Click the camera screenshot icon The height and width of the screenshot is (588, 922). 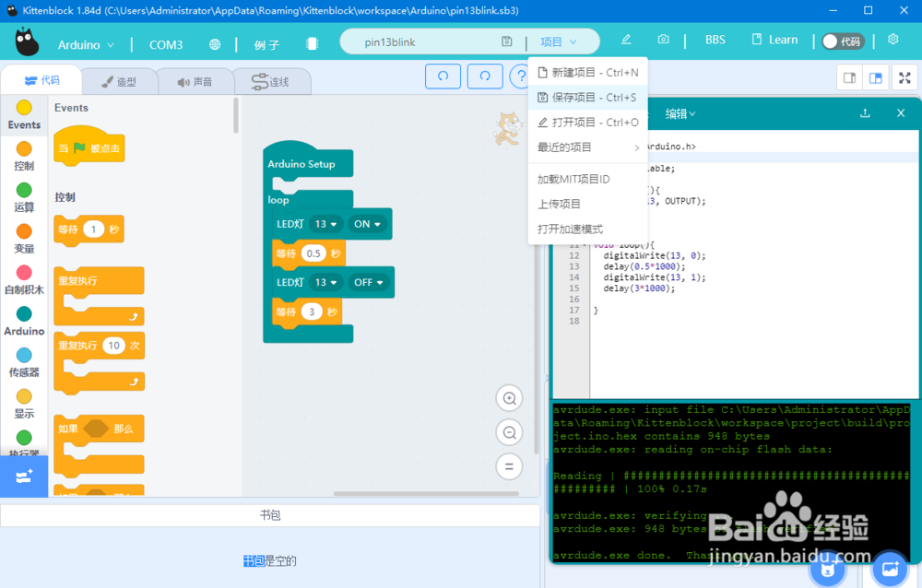[663, 40]
